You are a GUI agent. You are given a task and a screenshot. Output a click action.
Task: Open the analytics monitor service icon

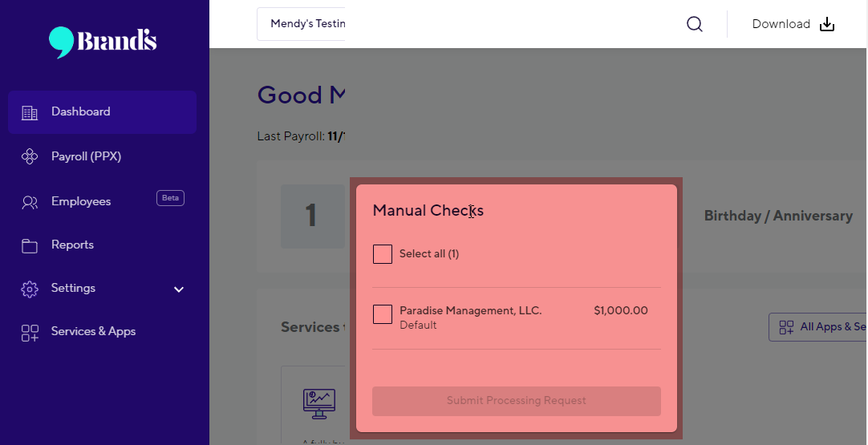tap(318, 404)
